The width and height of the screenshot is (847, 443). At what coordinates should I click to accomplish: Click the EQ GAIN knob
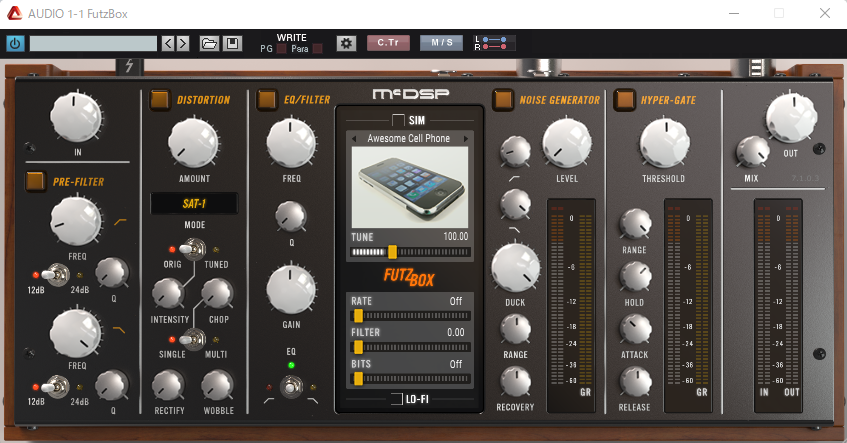point(291,289)
